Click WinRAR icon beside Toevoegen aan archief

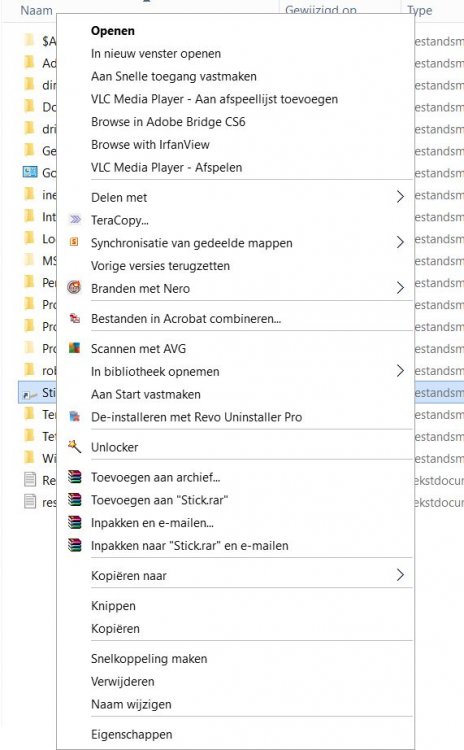tap(75, 476)
